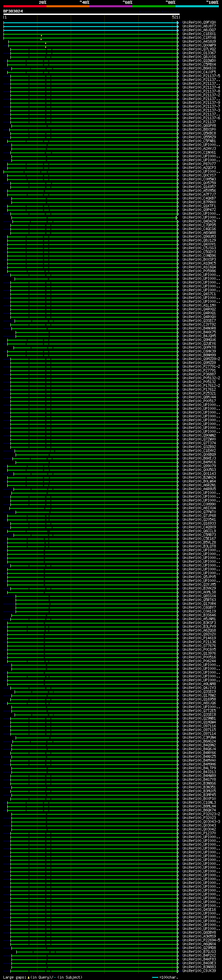Open the UniRef100_C1MT08 hit label
222x980 pixels.
pos(199,38)
